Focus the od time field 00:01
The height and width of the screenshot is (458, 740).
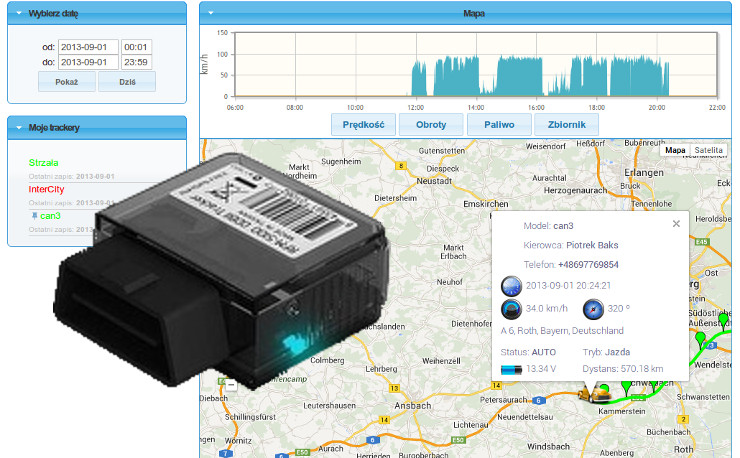click(136, 47)
